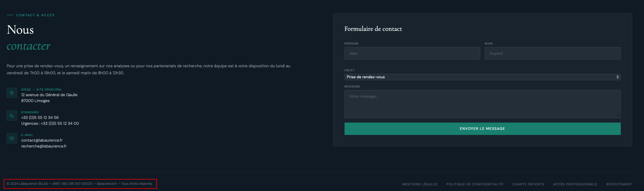Go to Accès professionnels link

point(575,184)
